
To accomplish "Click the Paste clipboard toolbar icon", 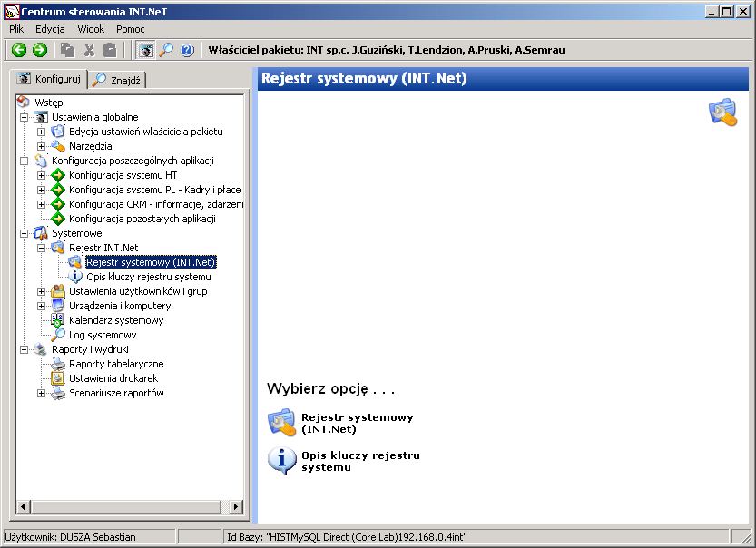I will tap(111, 50).
